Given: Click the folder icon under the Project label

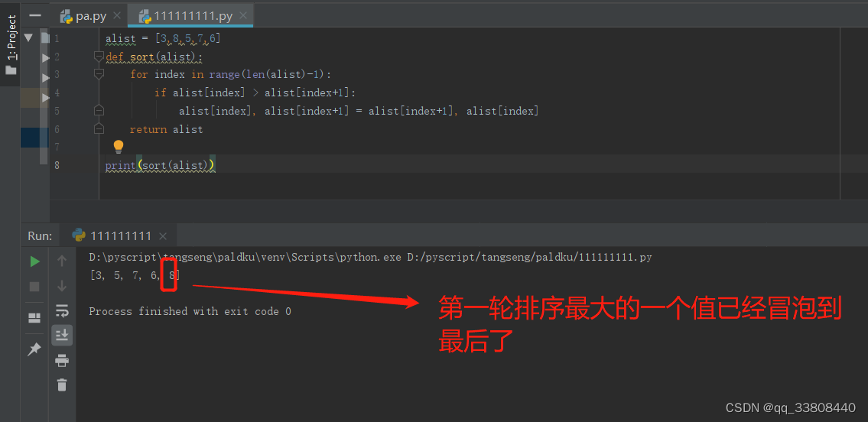Looking at the screenshot, I should pyautogui.click(x=11, y=70).
